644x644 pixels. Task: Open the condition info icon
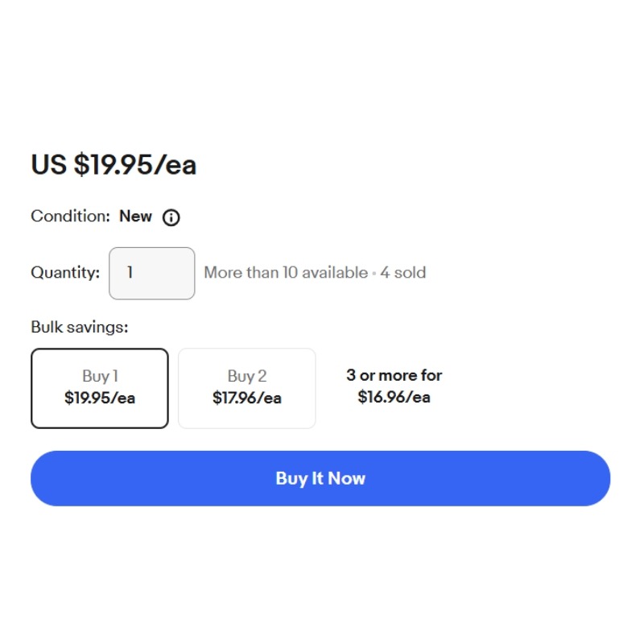tap(171, 217)
